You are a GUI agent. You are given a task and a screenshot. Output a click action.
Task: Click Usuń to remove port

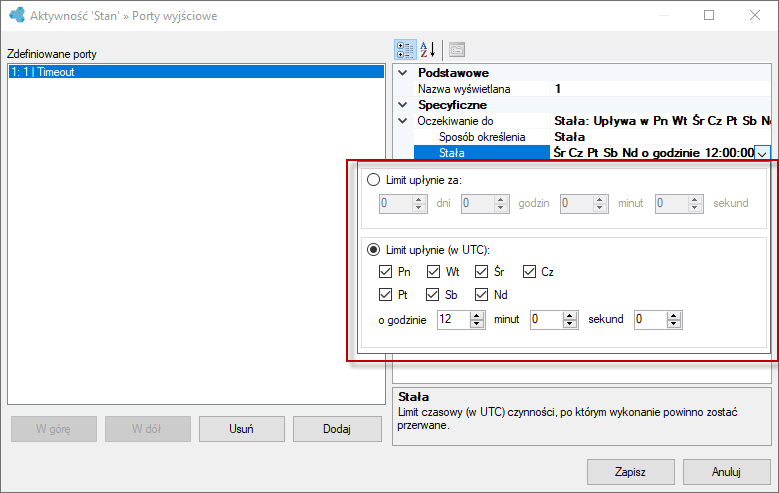click(x=241, y=429)
